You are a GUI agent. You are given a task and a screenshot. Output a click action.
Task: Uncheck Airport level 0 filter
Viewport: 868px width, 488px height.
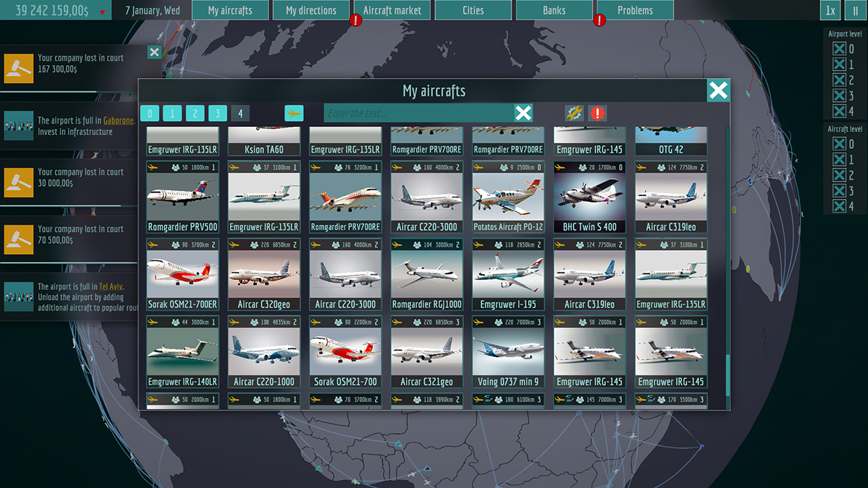(x=839, y=48)
